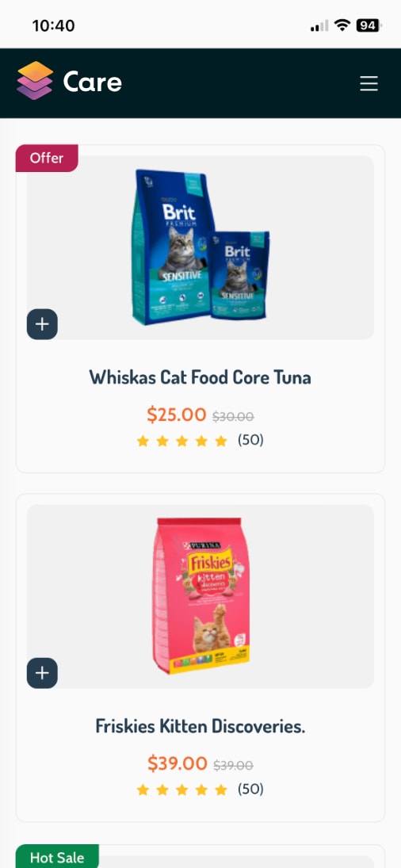Click the $25.00 price on Whiskas
This screenshot has width=401, height=868.
tap(177, 414)
